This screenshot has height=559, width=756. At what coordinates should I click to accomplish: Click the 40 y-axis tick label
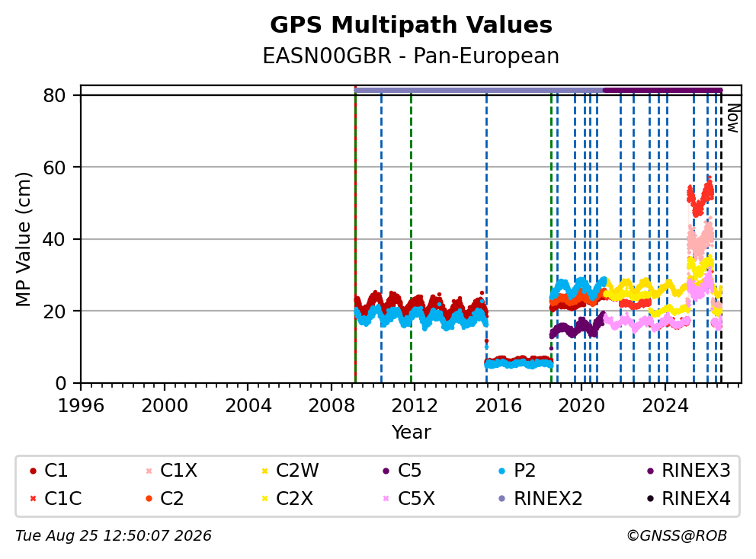click(54, 239)
